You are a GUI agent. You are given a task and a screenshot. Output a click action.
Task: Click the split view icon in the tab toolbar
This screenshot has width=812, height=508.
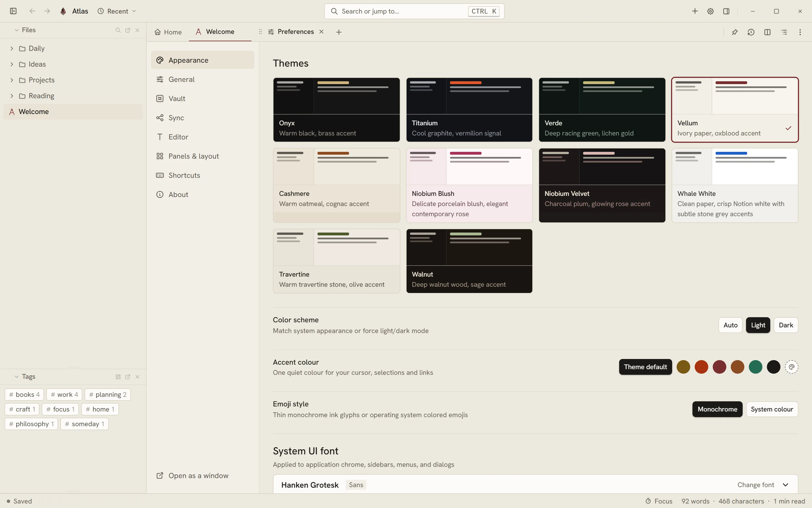(767, 32)
